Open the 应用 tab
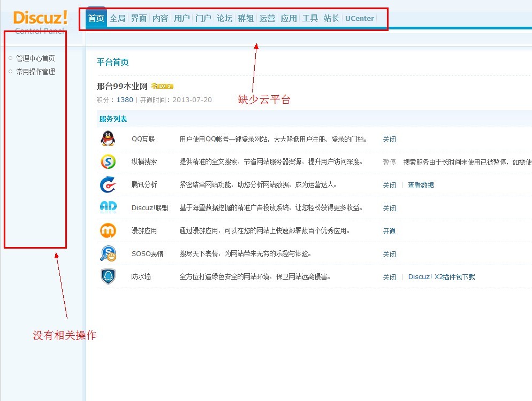Screen dimensions: 532x401 click(x=288, y=18)
